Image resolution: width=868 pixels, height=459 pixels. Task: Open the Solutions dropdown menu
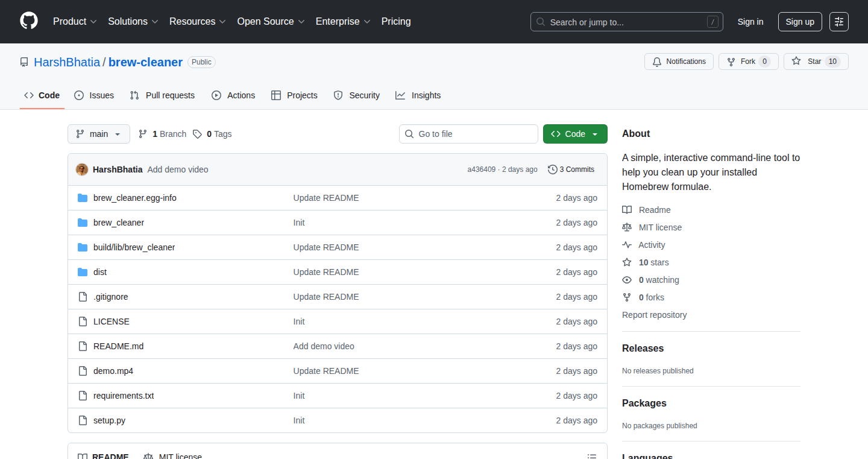(133, 21)
